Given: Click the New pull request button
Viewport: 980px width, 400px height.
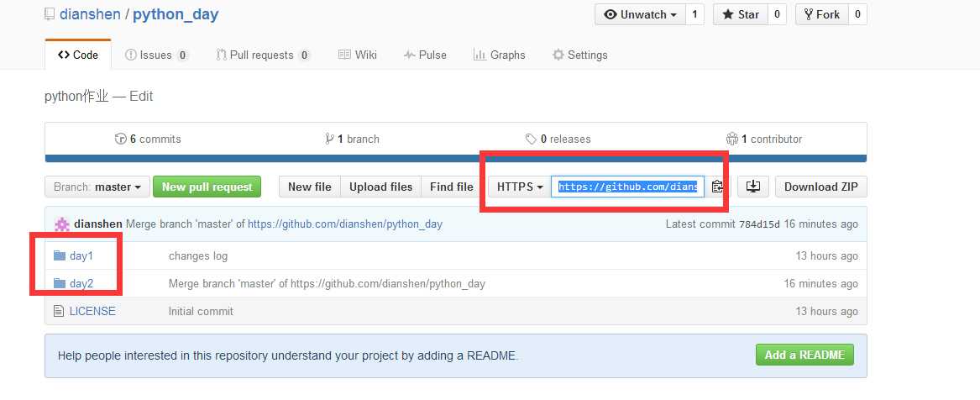Looking at the screenshot, I should (x=207, y=187).
